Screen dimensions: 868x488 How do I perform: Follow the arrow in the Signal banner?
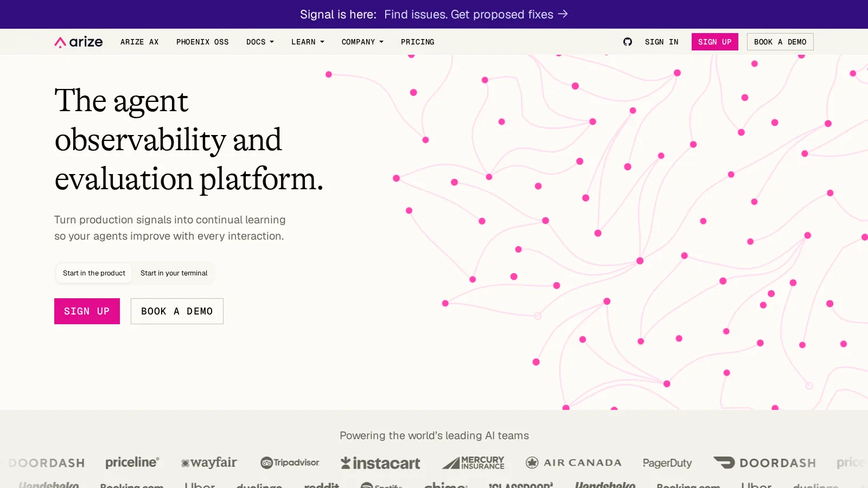[563, 14]
